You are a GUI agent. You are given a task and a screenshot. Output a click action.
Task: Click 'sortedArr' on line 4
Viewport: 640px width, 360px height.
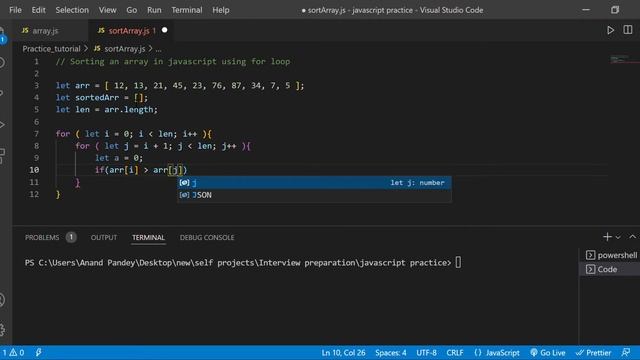coord(97,98)
